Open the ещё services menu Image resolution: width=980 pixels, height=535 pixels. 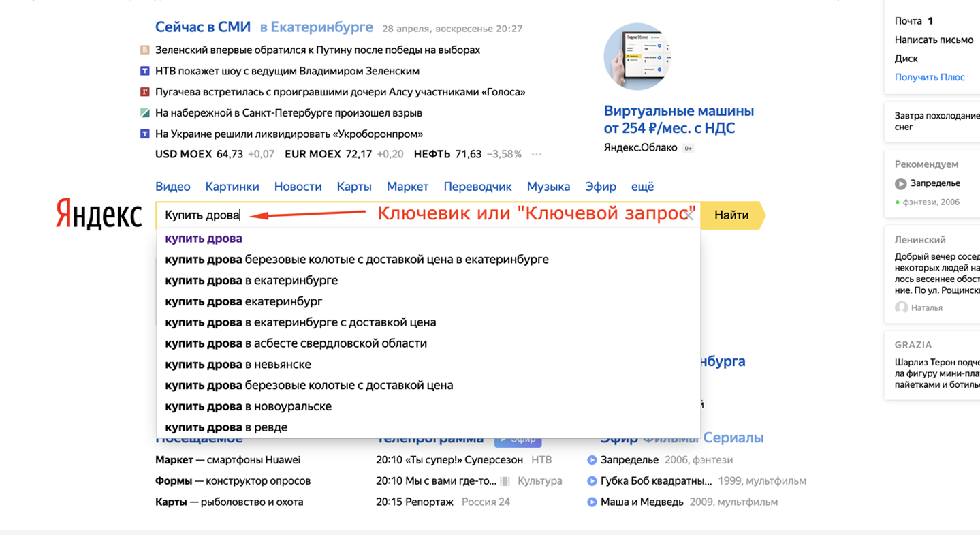pos(642,187)
